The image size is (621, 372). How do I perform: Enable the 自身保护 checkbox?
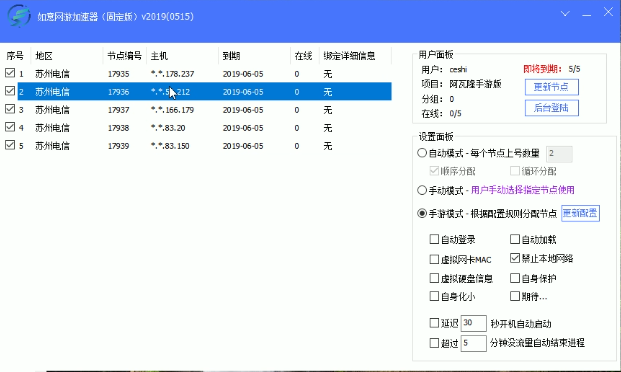pyautogui.click(x=515, y=278)
